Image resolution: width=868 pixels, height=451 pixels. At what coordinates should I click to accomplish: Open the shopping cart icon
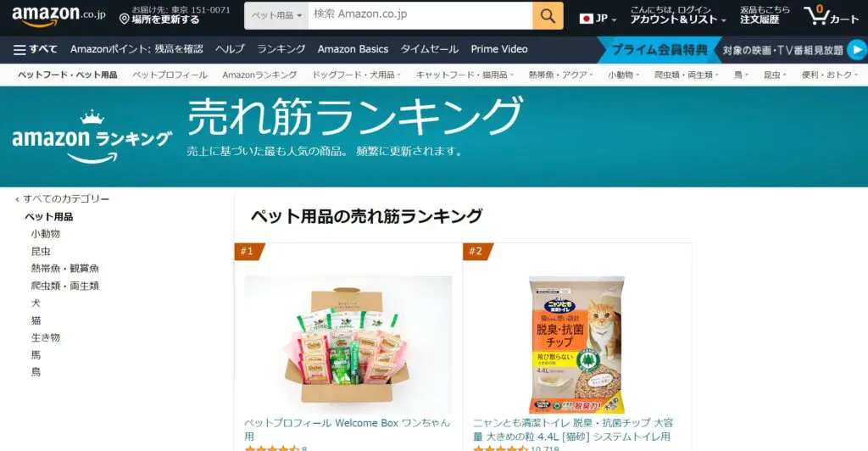(x=831, y=15)
